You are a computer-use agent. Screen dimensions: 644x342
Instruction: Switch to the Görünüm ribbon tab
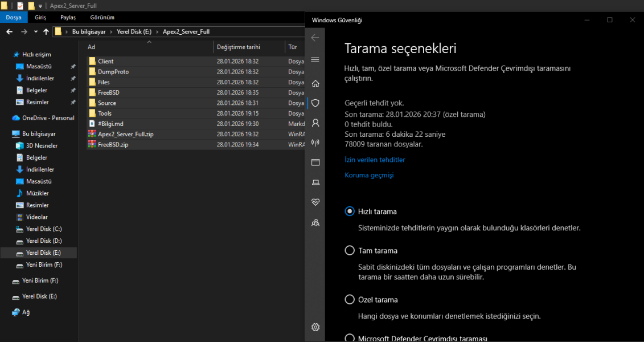(x=102, y=18)
